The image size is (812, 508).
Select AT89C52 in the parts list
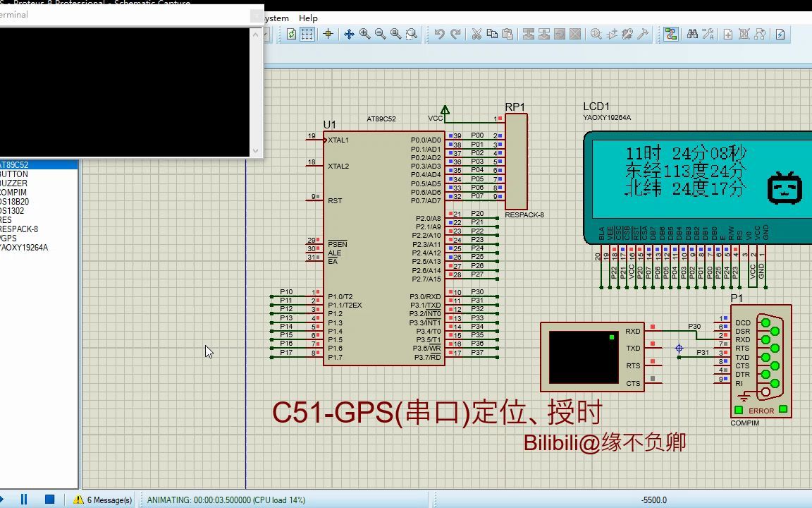tap(28, 164)
